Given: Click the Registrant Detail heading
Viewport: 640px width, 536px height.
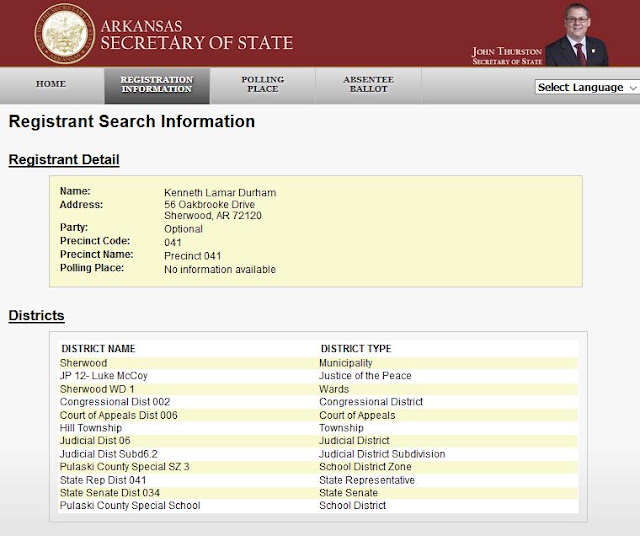Looking at the screenshot, I should 64,159.
